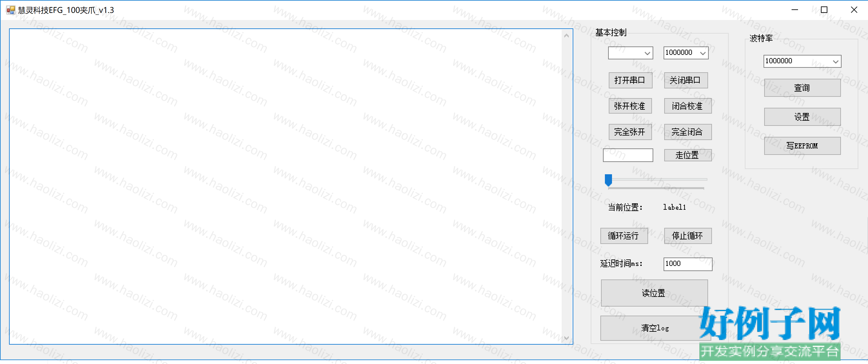Click inside the log text area
Screen dimensions: 868x364
coord(286,187)
